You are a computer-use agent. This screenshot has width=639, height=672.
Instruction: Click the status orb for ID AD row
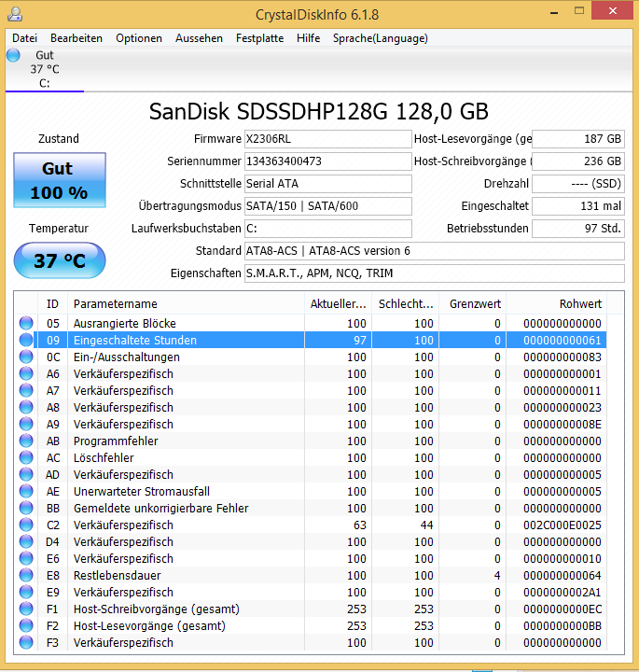pos(26,474)
